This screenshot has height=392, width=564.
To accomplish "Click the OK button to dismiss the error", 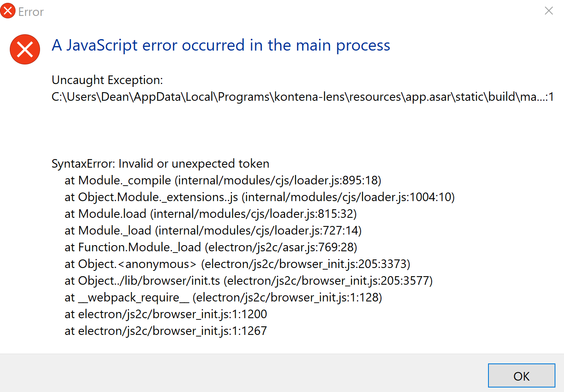I will [x=522, y=376].
